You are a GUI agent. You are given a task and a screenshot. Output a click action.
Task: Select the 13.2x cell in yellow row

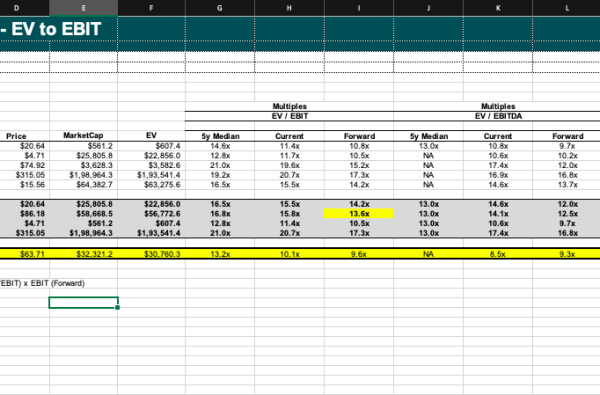point(220,254)
